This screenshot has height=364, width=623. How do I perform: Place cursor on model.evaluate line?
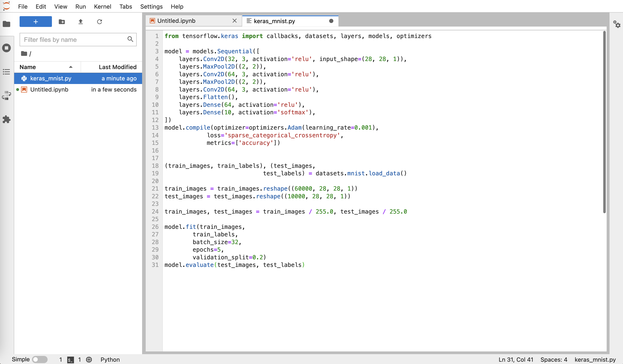pyautogui.click(x=234, y=265)
